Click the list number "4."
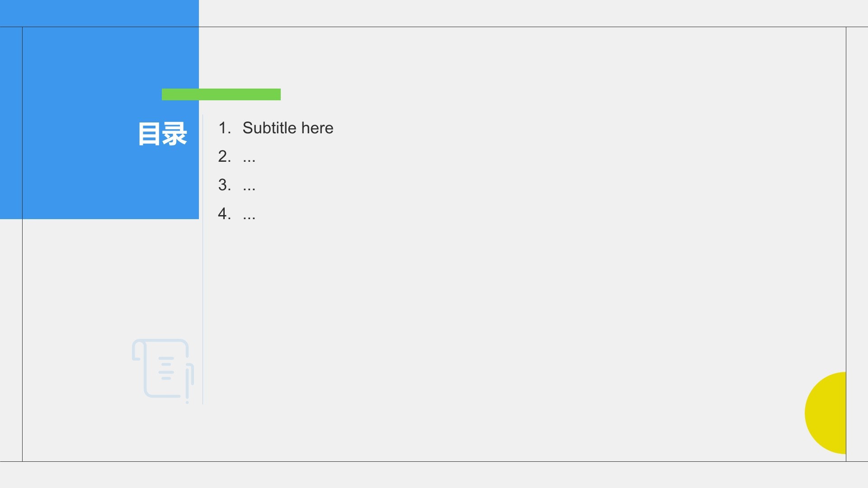 224,213
